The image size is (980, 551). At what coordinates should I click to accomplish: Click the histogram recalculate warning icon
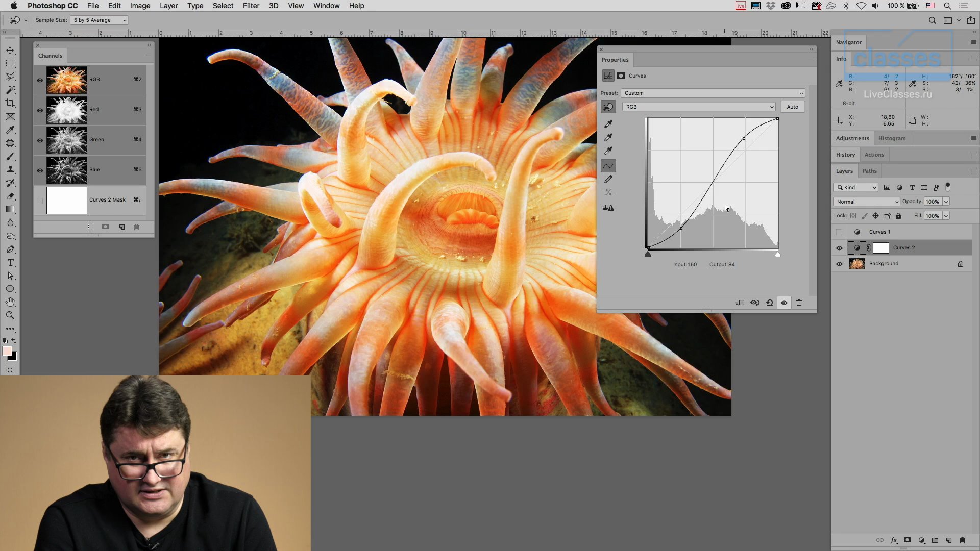point(608,208)
